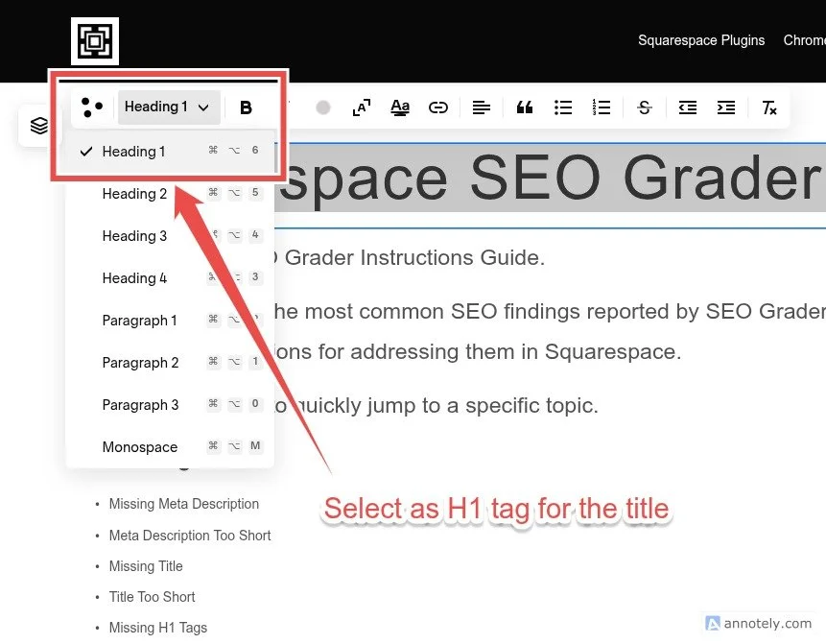Viewport: 826px width, 644px height.
Task: Open Squarespace Plugins nav link
Action: click(x=701, y=40)
